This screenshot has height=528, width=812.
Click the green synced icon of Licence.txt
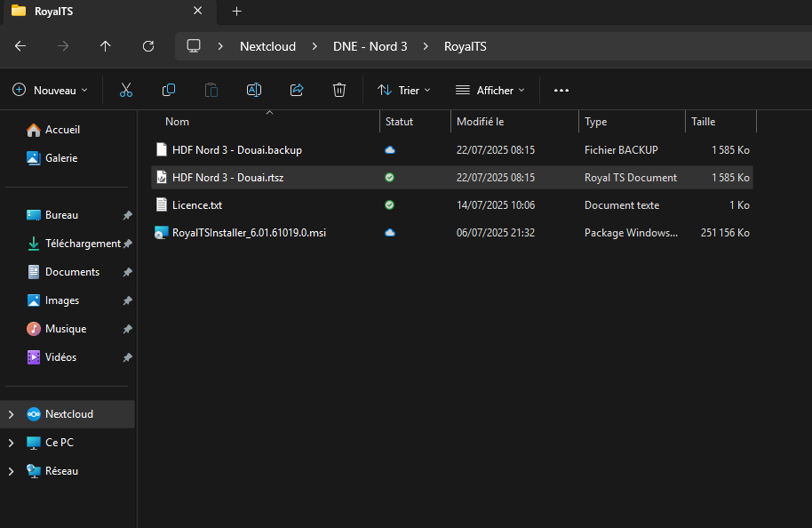389,204
